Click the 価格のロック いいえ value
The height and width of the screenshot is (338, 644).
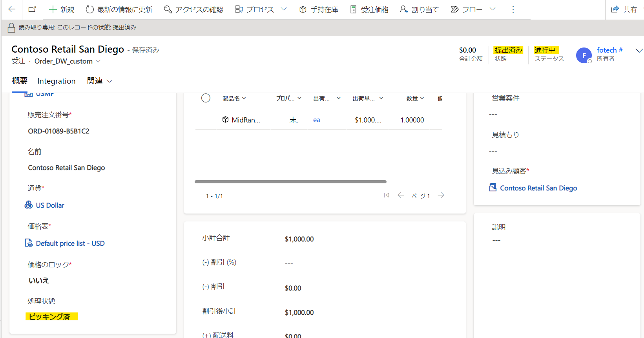39,281
